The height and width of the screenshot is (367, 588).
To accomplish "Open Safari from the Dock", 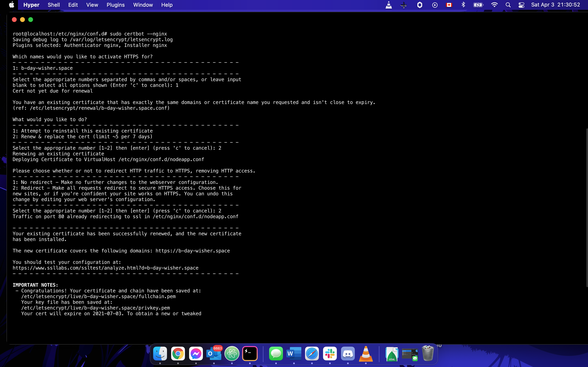I will (x=312, y=354).
